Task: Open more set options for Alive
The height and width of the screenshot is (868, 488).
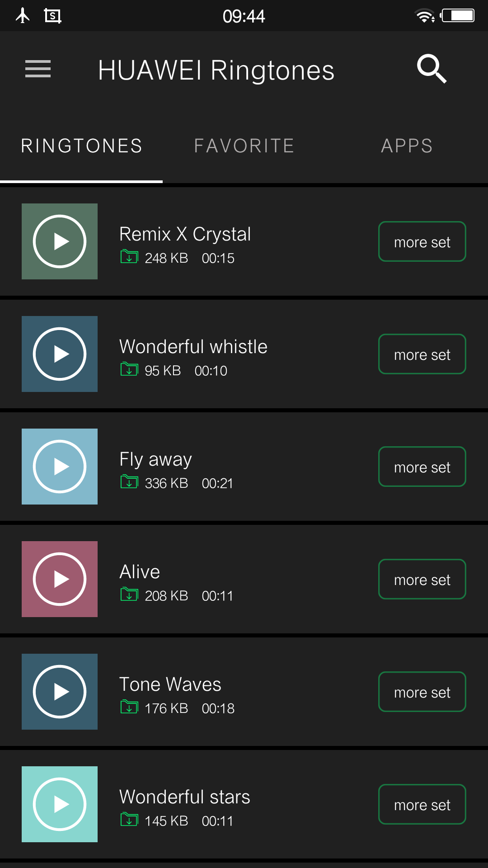Action: click(422, 579)
